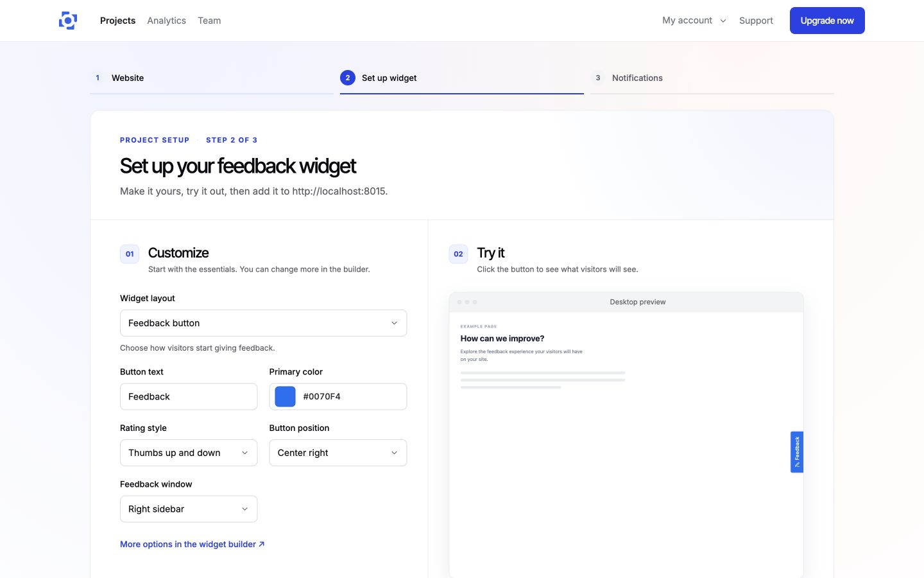This screenshot has width=924, height=578.
Task: Click the Button text input field
Action: click(189, 396)
